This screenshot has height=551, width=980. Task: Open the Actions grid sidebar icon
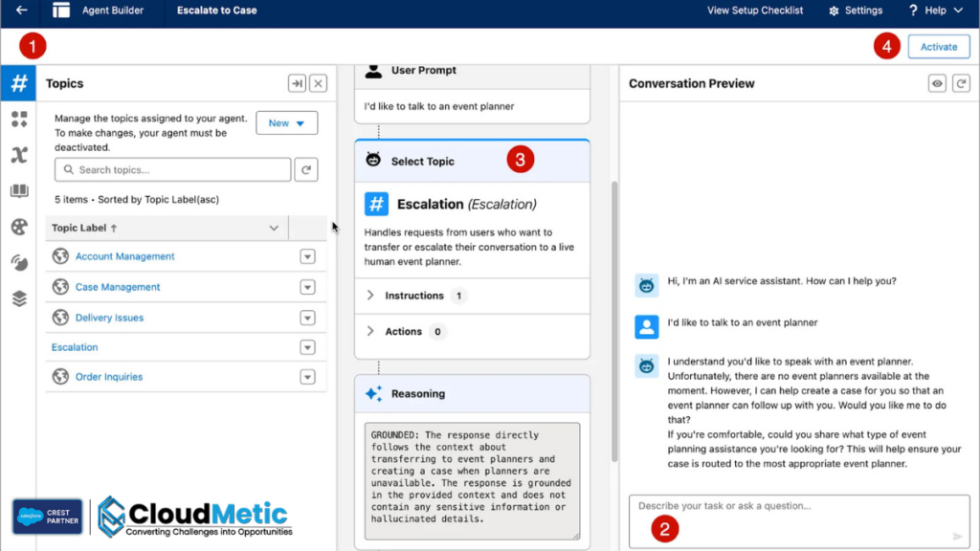coord(18,120)
